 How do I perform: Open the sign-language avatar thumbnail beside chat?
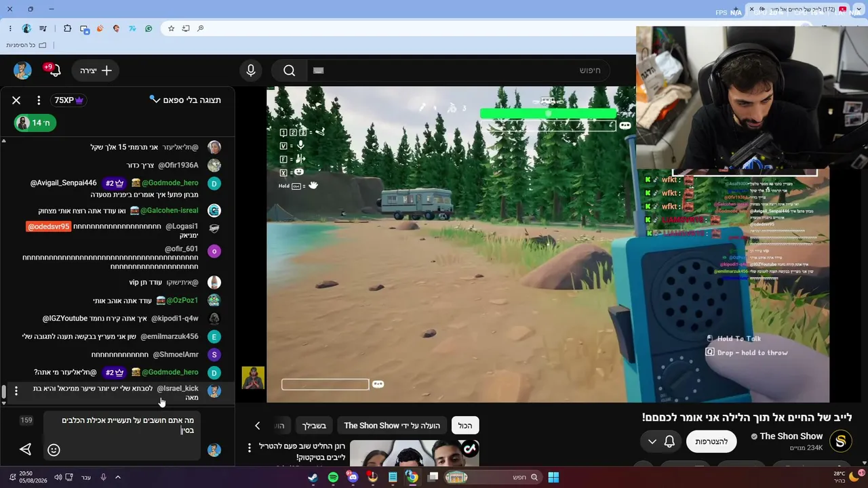click(253, 378)
